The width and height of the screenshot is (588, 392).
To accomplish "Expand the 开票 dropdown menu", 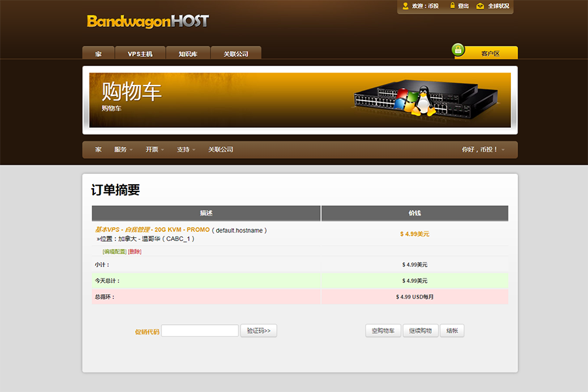I will pos(155,150).
